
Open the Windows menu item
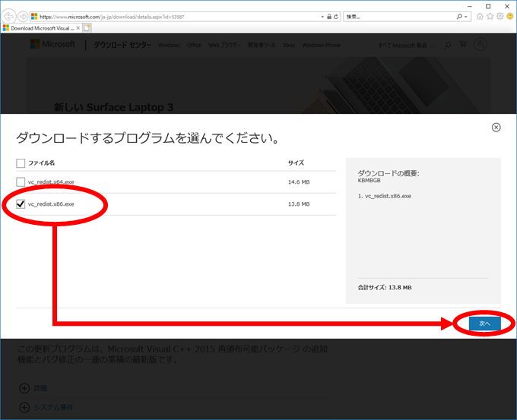pyautogui.click(x=169, y=45)
